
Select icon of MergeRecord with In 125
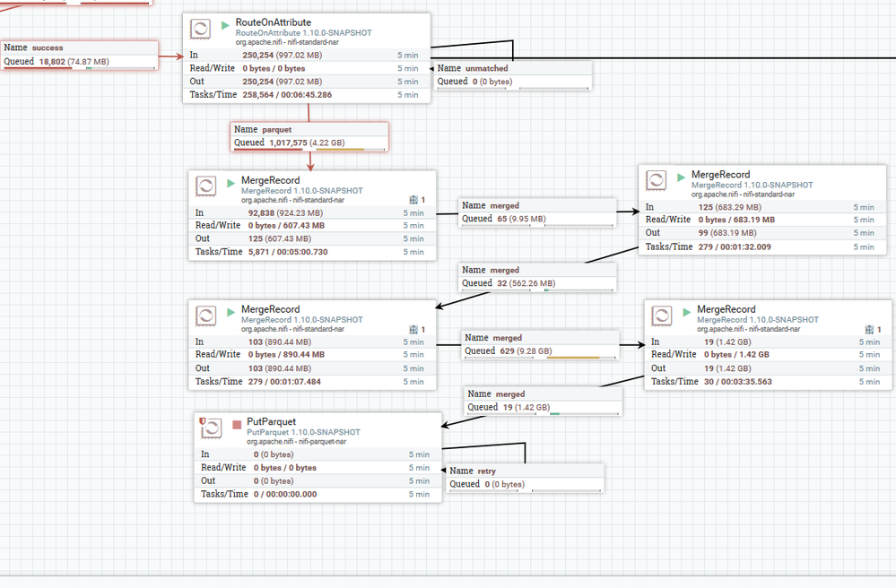click(x=656, y=181)
